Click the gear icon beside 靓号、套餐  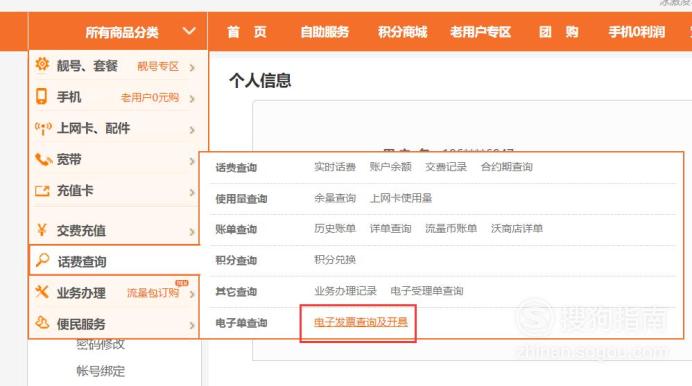42,64
